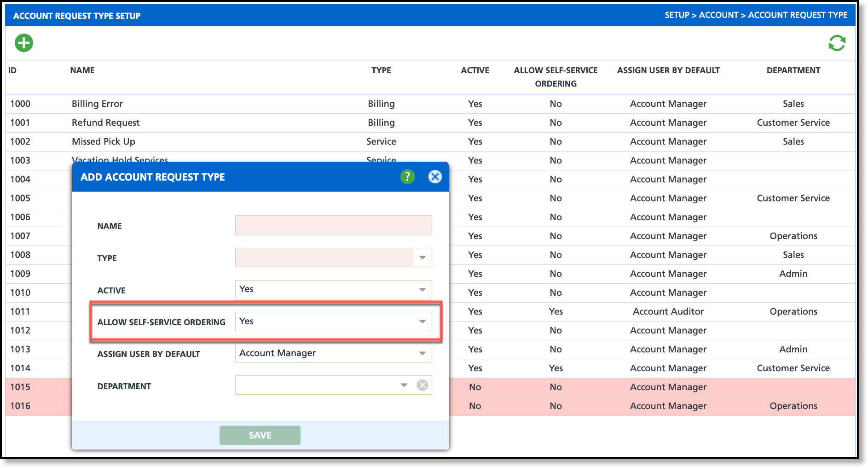Sort by Assign User By Default column
The image size is (868, 468).
click(668, 70)
